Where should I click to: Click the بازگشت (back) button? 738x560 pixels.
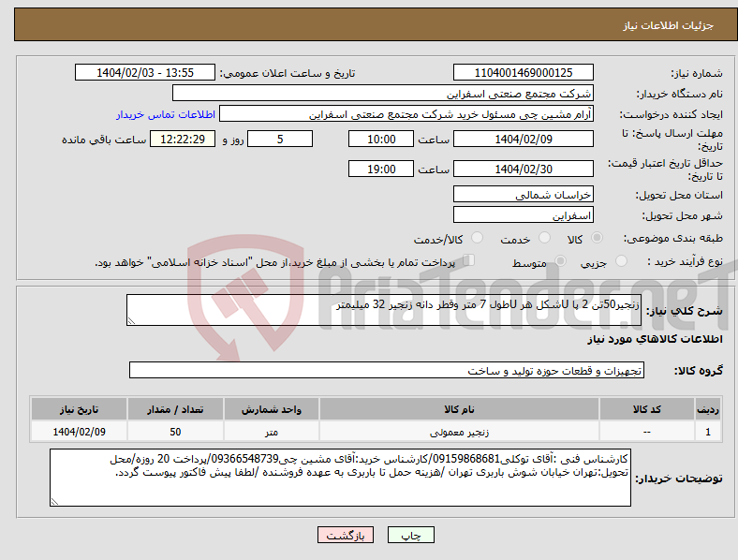[346, 535]
